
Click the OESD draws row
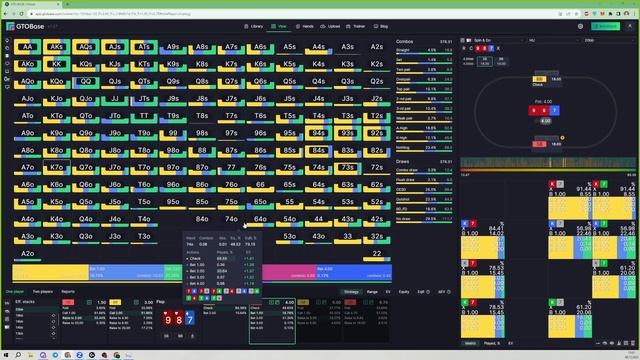[424, 190]
